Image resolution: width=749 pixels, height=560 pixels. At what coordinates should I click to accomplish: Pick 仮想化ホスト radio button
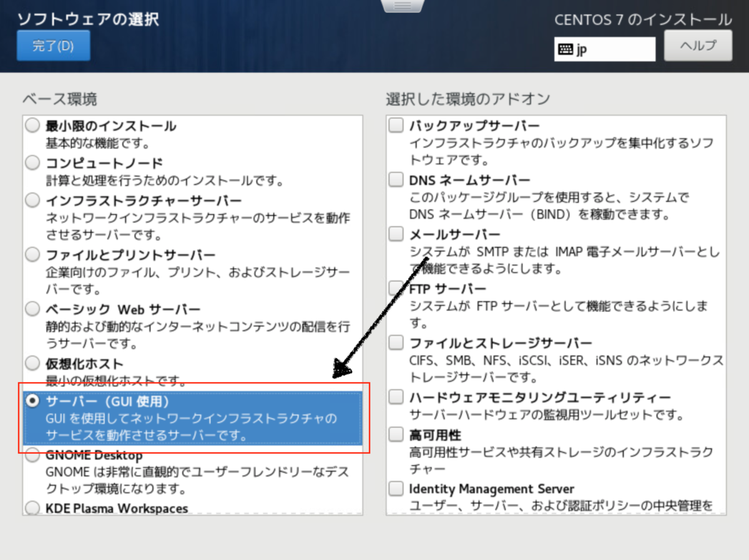pos(32,363)
